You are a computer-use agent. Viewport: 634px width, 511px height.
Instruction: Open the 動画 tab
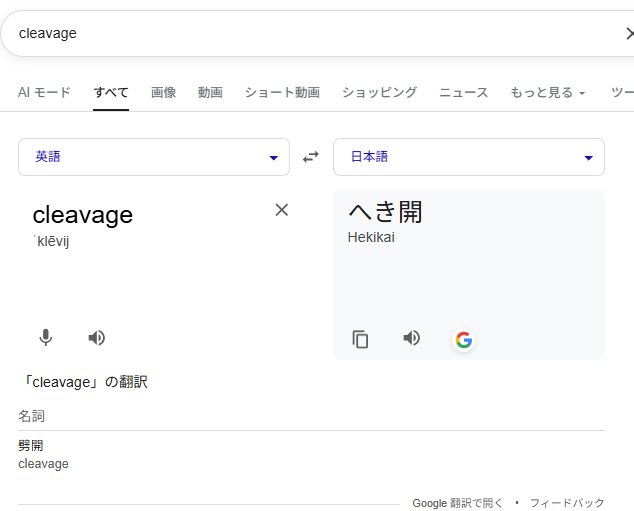210,93
